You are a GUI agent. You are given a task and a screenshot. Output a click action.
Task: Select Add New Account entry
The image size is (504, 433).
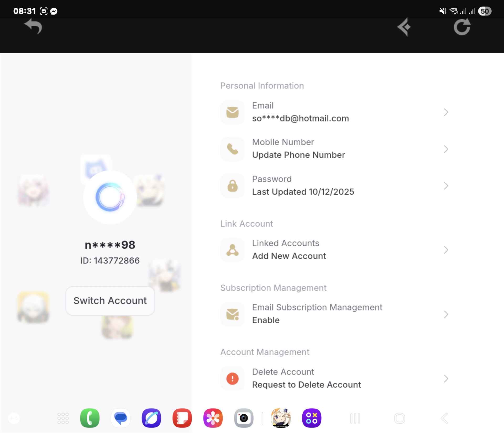coord(289,256)
